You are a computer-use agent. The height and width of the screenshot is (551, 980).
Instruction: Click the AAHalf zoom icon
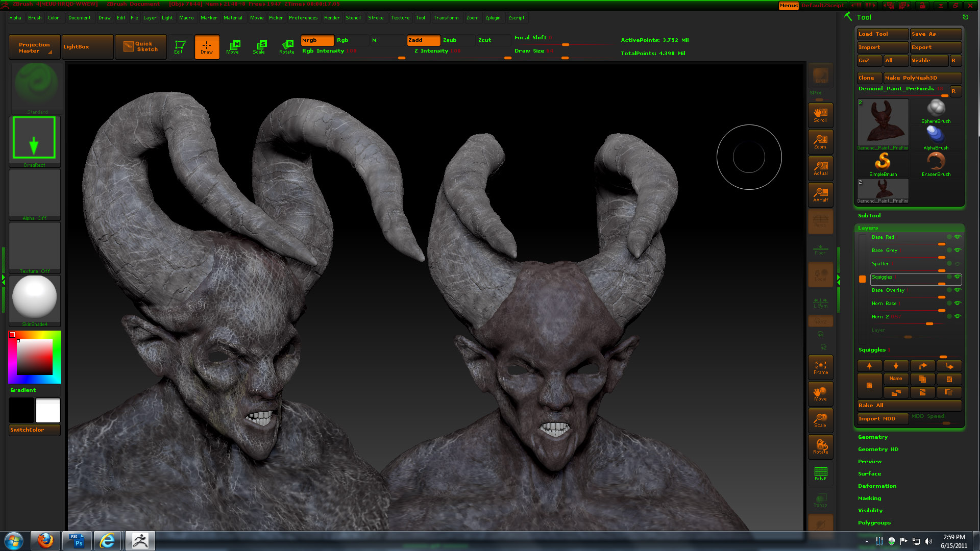(x=820, y=195)
